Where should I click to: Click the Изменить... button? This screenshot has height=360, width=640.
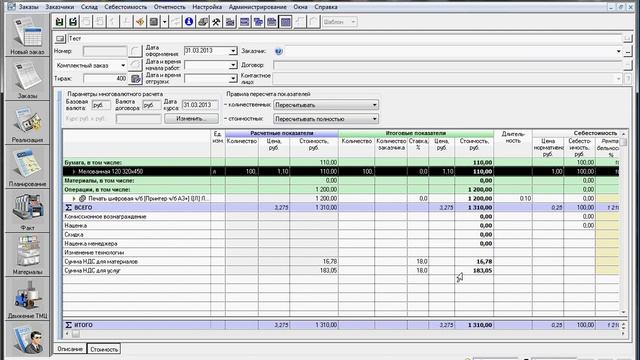[x=191, y=119]
